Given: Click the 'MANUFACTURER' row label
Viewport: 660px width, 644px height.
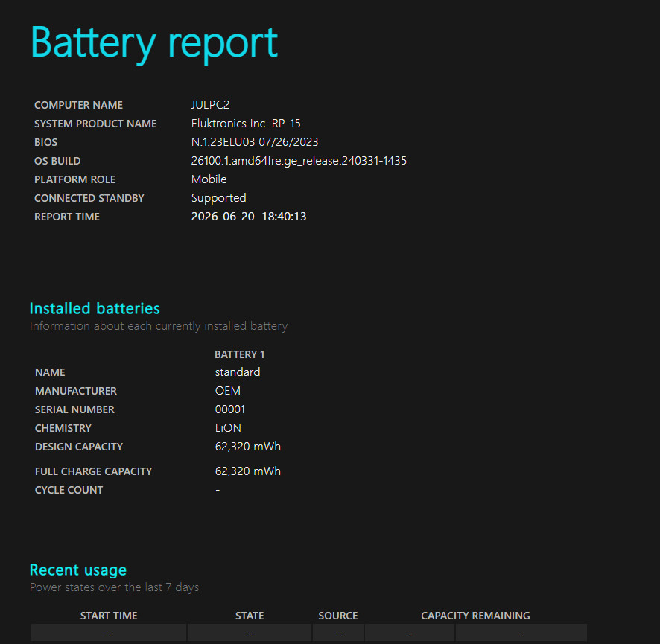Looking at the screenshot, I should coord(76,391).
